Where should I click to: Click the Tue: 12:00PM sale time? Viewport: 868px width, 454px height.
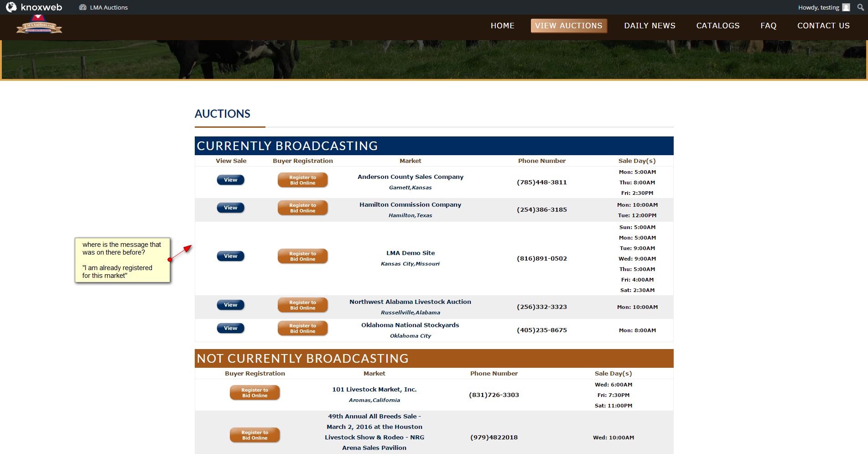click(x=638, y=215)
